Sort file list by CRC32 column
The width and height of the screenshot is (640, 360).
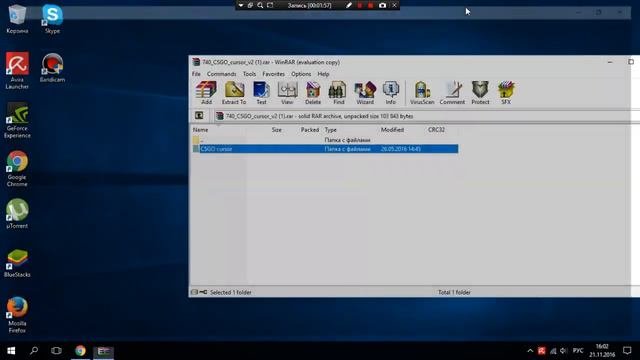(x=436, y=130)
